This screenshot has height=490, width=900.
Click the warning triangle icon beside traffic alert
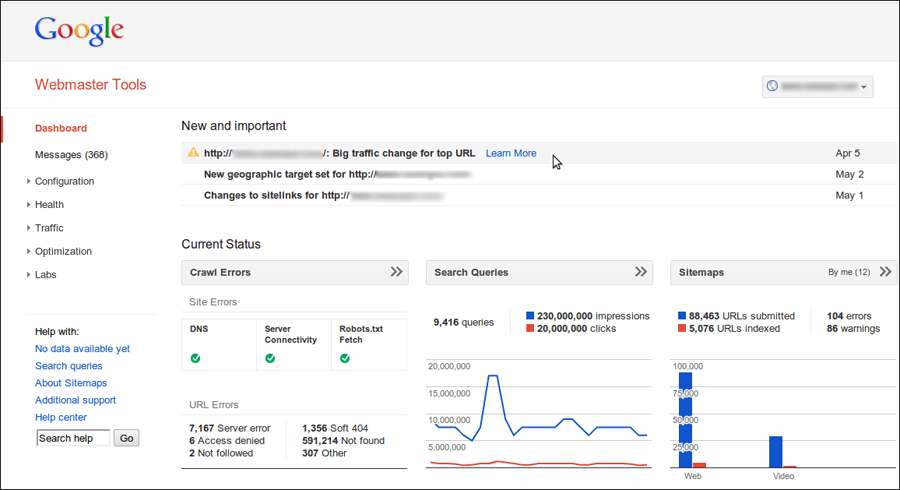tap(193, 153)
